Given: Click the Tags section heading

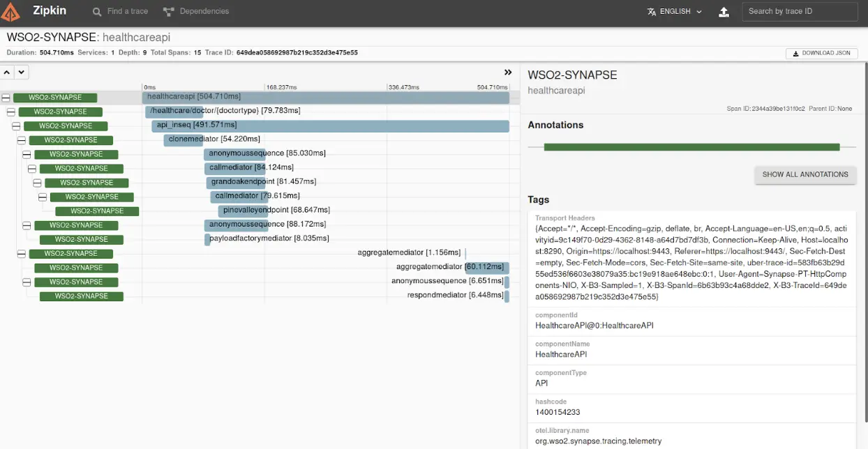Looking at the screenshot, I should (x=539, y=200).
